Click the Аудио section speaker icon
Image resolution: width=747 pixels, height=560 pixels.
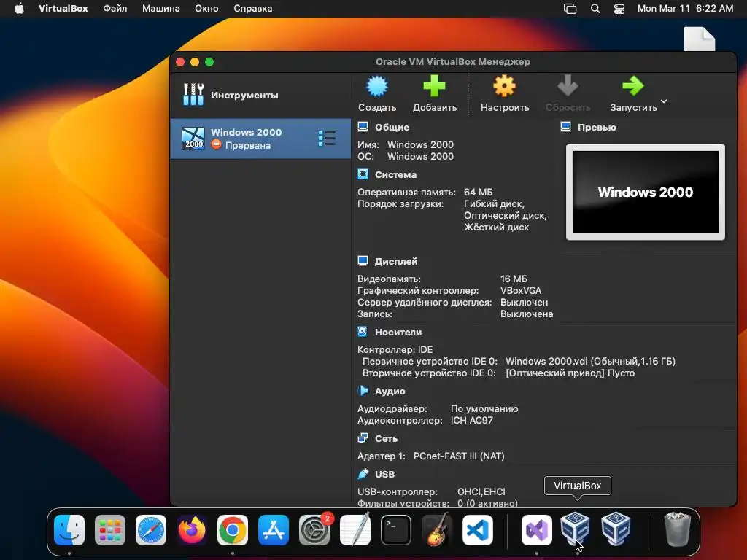click(363, 391)
